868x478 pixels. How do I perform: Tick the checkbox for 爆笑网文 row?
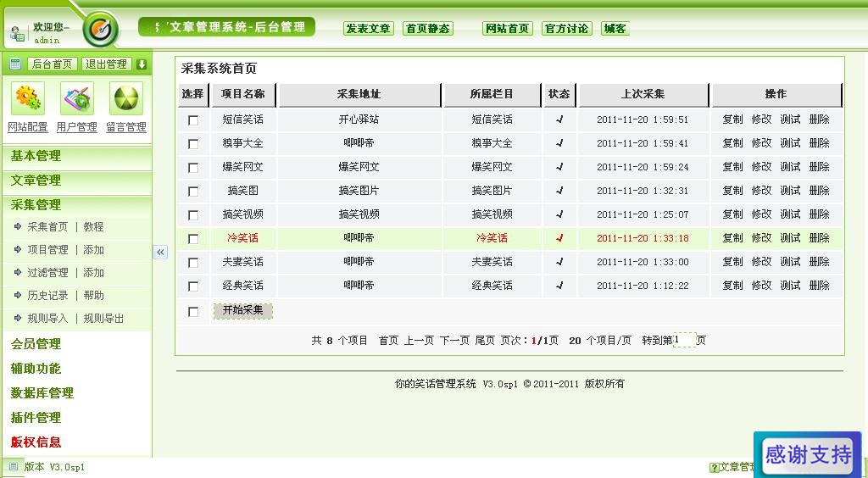[193, 168]
